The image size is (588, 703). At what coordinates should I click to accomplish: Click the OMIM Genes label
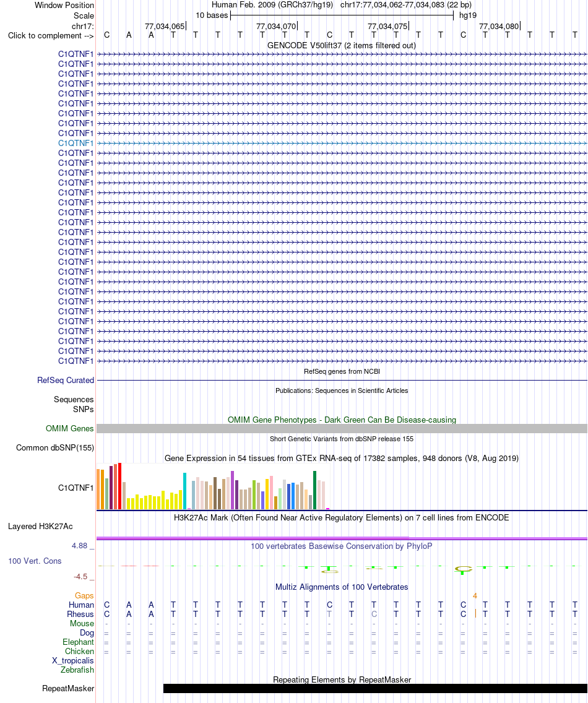pyautogui.click(x=69, y=429)
